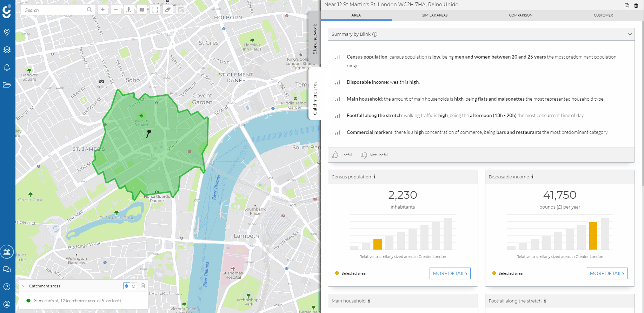This screenshot has width=644, height=313.
Task: Delete the catchment areas layer with trash icon
Action: pos(143,286)
